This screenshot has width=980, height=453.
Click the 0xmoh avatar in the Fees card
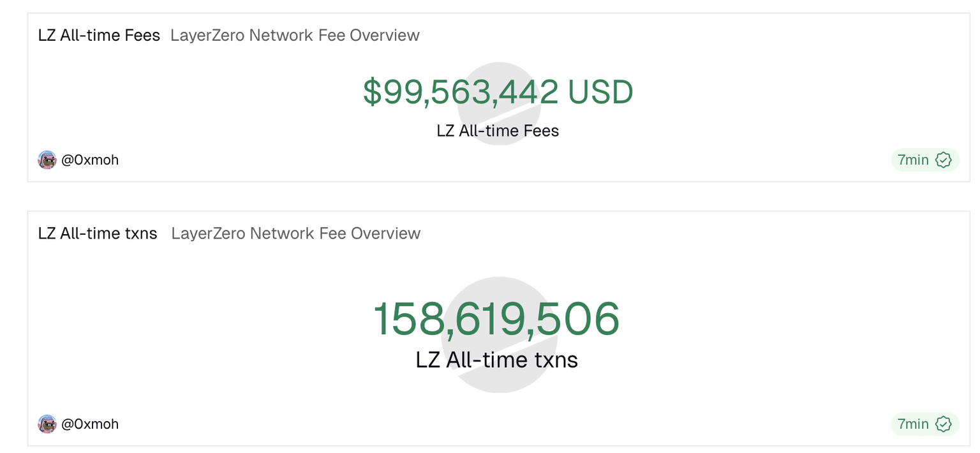pyautogui.click(x=47, y=160)
